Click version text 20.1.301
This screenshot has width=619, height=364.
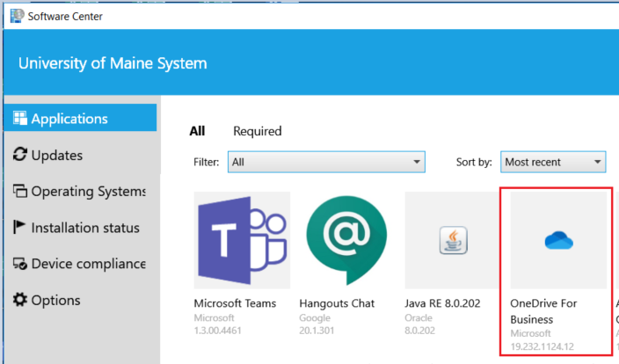coord(317,330)
